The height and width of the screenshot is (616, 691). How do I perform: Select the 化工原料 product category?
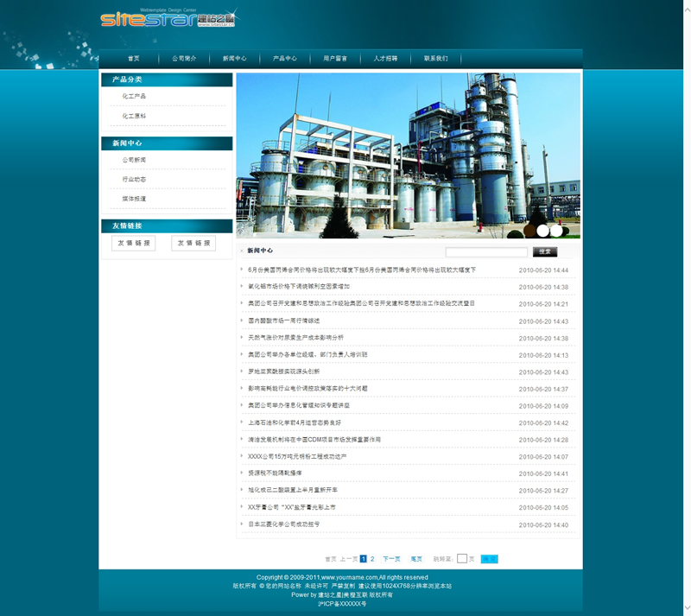click(134, 116)
